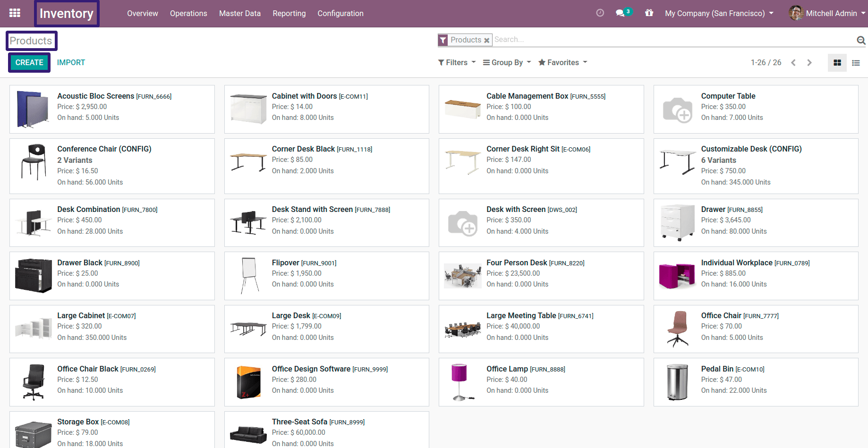Switch to kanban view
This screenshot has width=868, height=448.
837,63
